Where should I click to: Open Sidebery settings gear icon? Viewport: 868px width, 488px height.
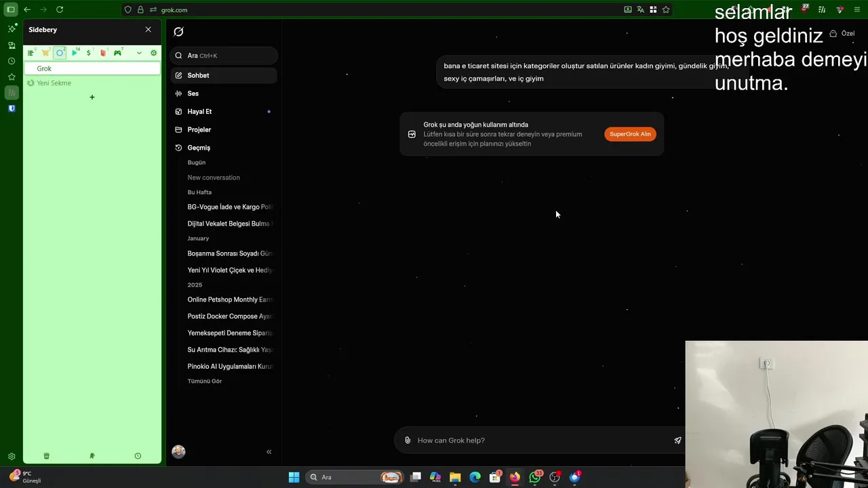pos(154,53)
